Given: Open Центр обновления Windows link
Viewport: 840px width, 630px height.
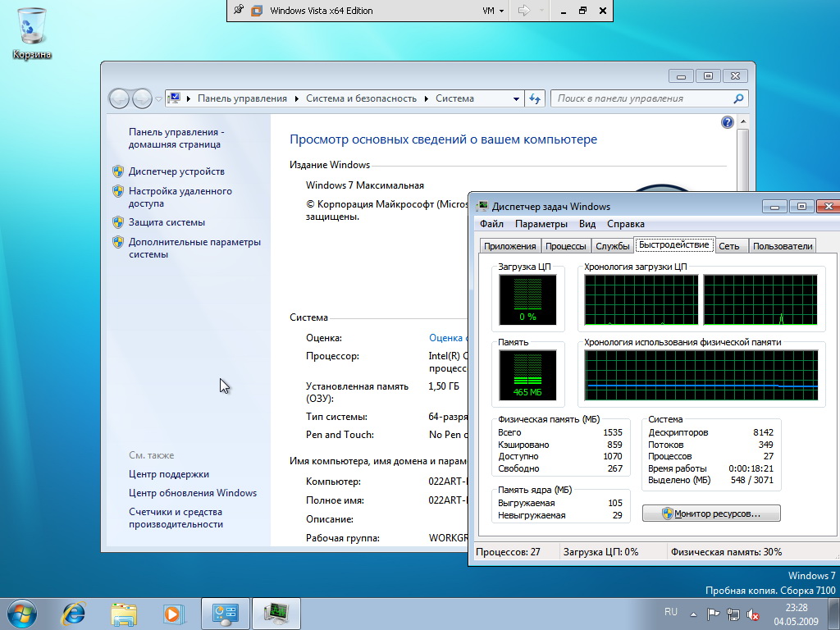Looking at the screenshot, I should coord(193,493).
